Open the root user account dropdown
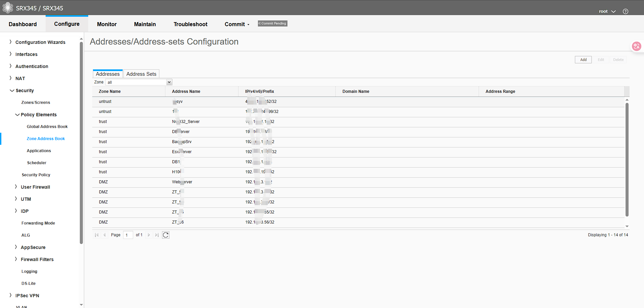Image resolution: width=644 pixels, height=308 pixels. 607,11
